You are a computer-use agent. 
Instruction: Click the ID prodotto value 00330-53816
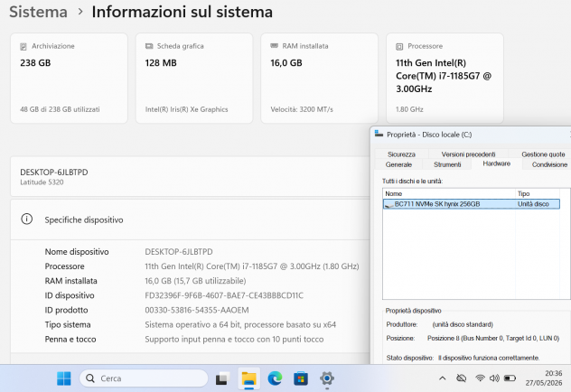coord(197,310)
